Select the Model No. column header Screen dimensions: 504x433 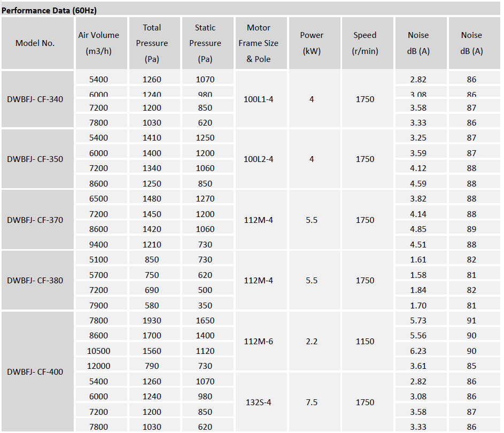(x=35, y=43)
